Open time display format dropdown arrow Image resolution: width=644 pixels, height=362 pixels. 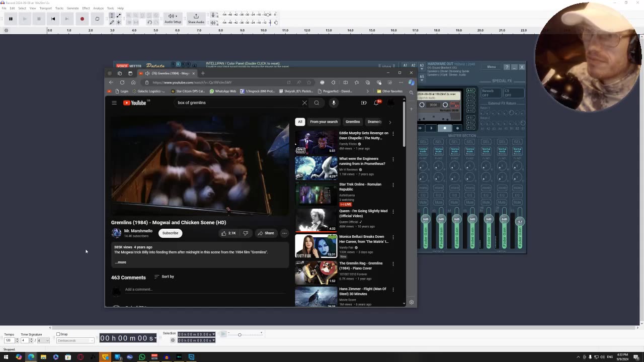[154, 338]
